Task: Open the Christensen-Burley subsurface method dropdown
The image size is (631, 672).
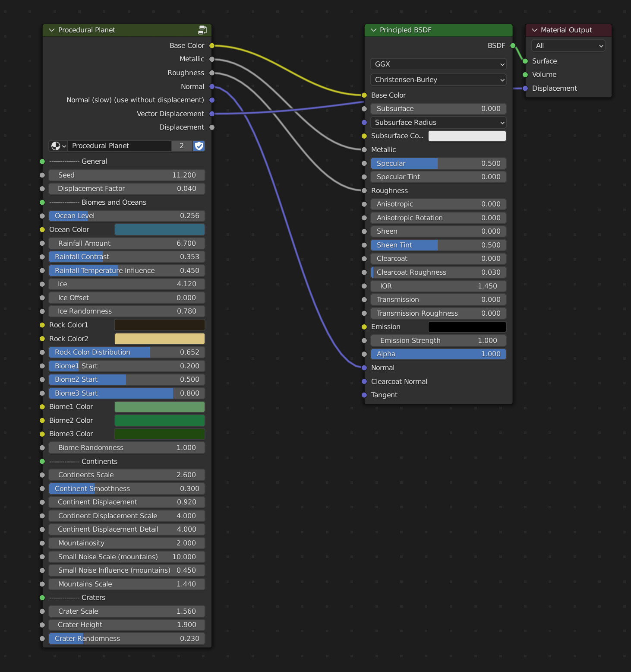Action: [438, 79]
